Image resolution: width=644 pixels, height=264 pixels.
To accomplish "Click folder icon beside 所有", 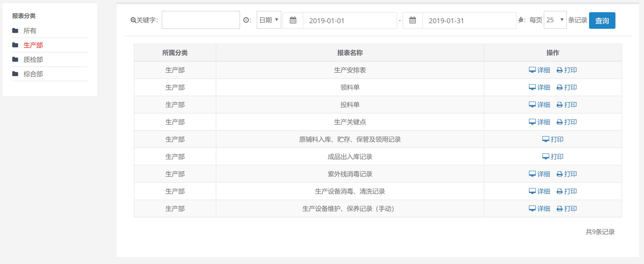I will [15, 31].
